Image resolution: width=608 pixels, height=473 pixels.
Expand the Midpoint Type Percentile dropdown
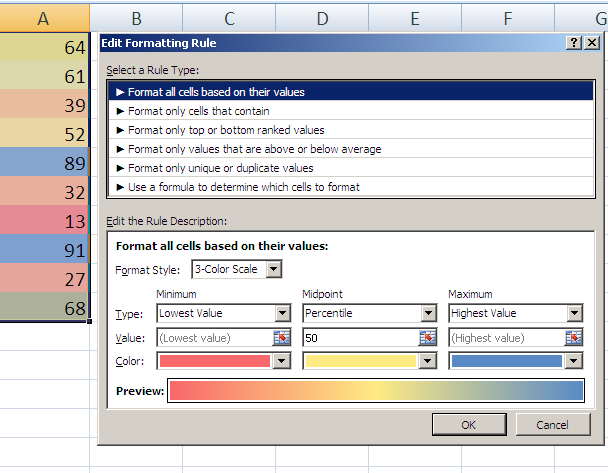428,313
